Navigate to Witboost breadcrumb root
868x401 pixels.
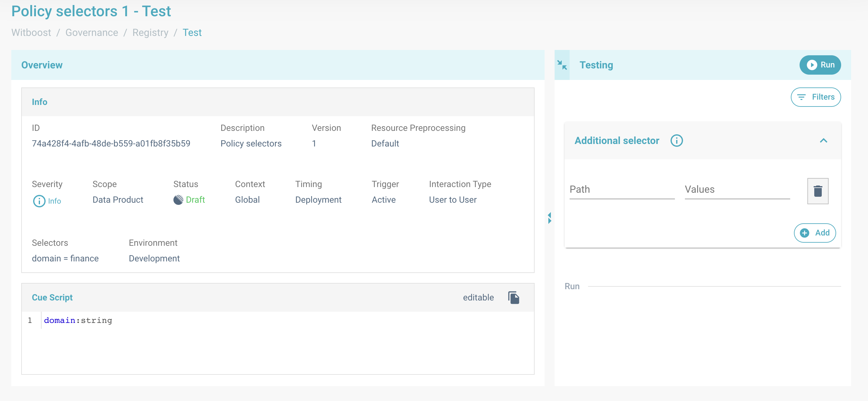pyautogui.click(x=31, y=33)
